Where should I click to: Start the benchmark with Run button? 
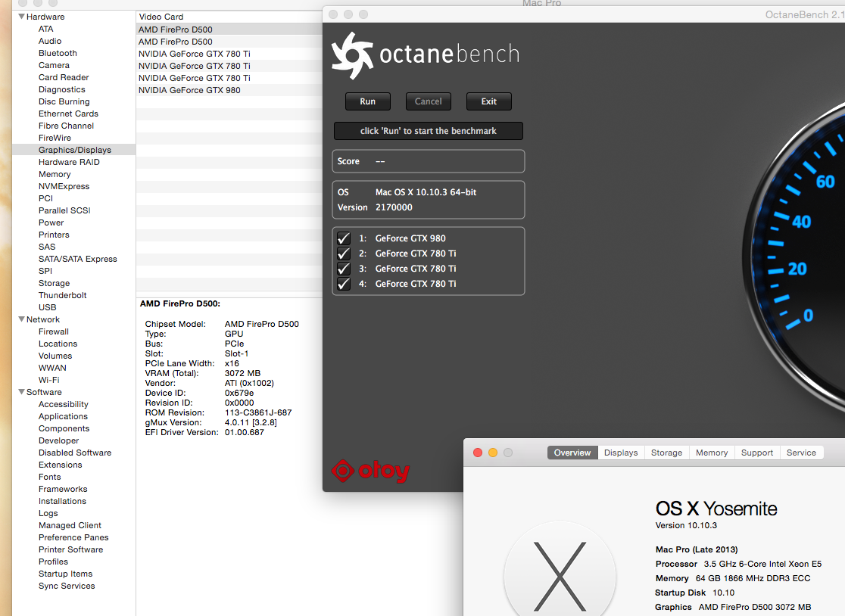(x=367, y=101)
